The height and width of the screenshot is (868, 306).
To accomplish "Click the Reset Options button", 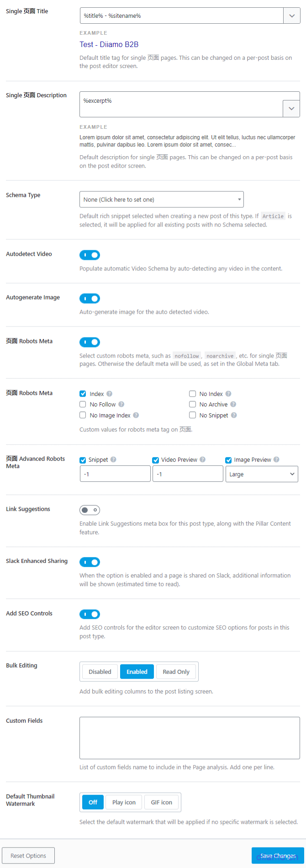I will point(28,856).
